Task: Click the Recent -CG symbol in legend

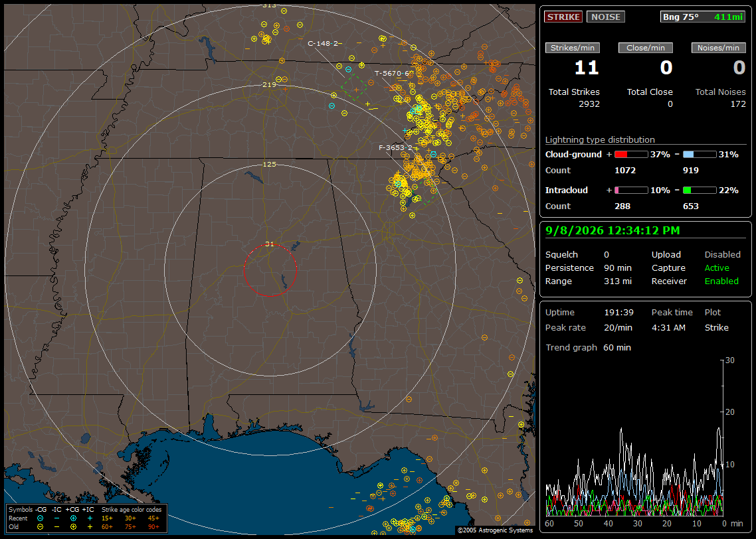Action: tap(40, 518)
